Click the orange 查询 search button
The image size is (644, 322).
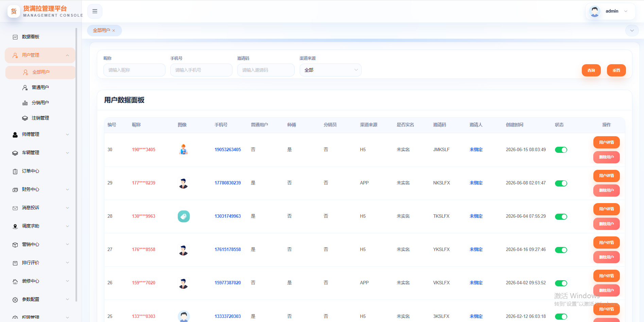[591, 70]
